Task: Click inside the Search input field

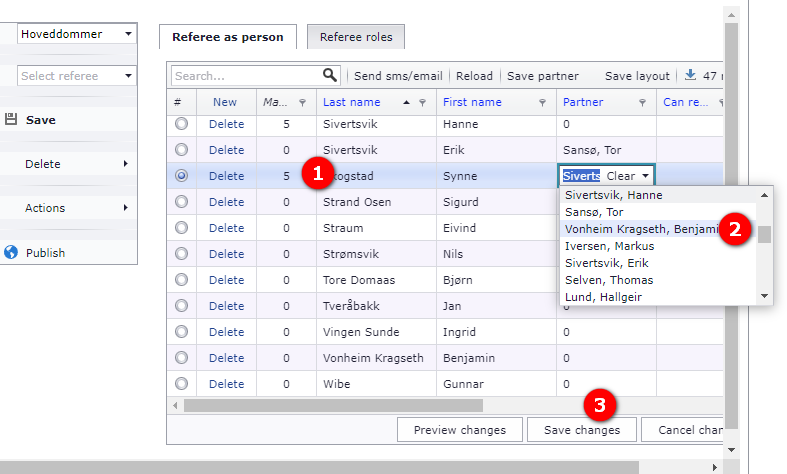Action: pyautogui.click(x=247, y=76)
